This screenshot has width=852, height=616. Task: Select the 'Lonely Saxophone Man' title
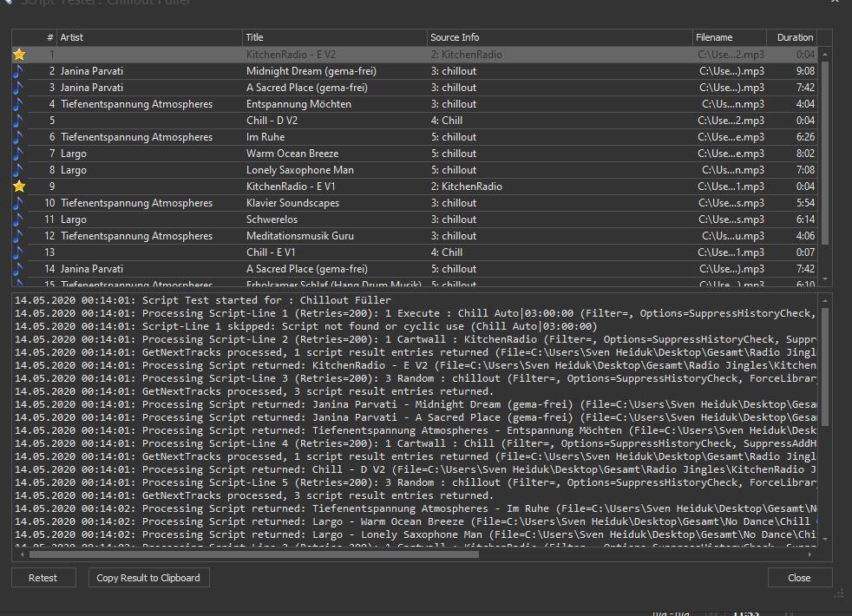[x=300, y=170]
